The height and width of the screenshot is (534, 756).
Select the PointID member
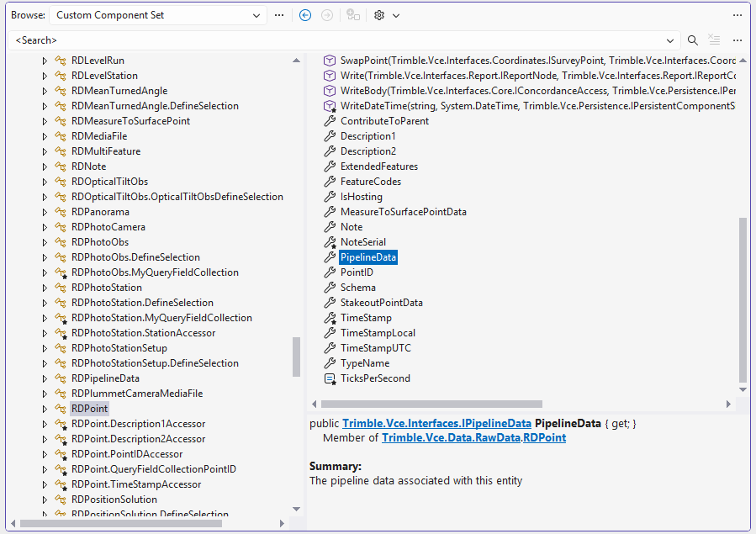[x=357, y=272]
